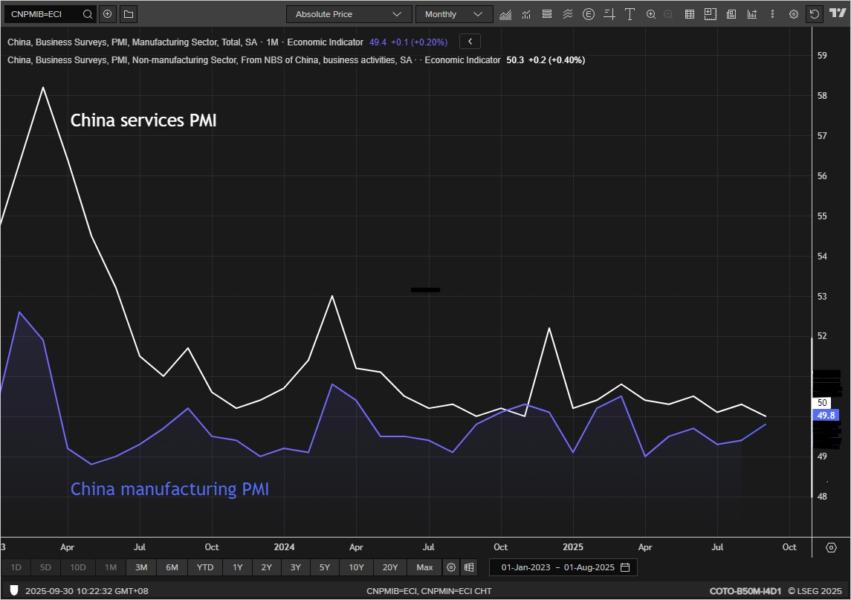Viewport: 851px width, 600px height.
Task: Select the zoom in magnifier tool
Action: pyautogui.click(x=651, y=14)
